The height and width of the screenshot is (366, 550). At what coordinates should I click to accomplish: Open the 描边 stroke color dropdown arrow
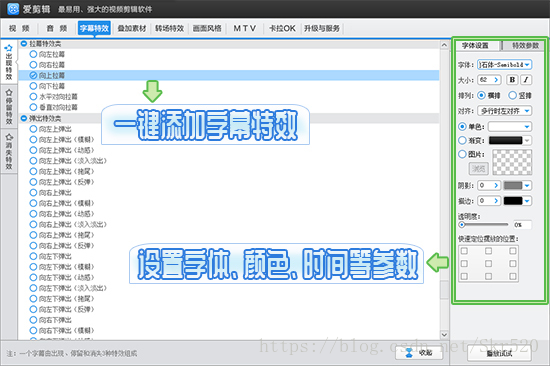pyautogui.click(x=527, y=201)
